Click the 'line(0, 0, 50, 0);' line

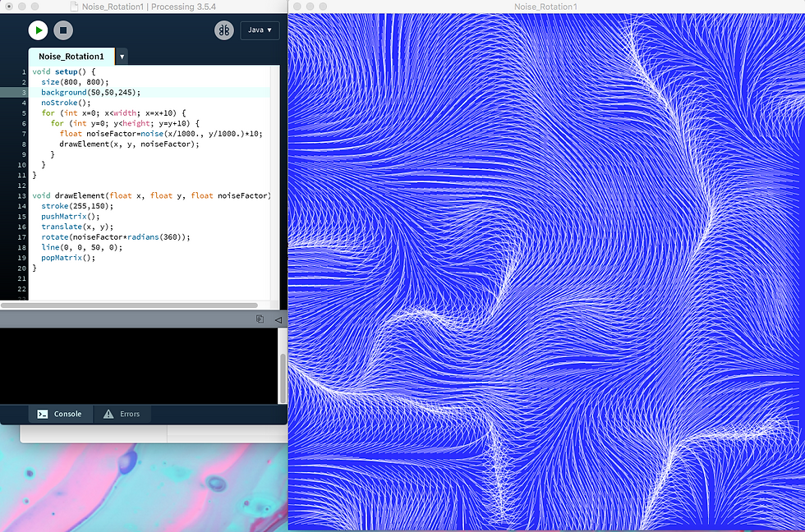[x=81, y=247]
